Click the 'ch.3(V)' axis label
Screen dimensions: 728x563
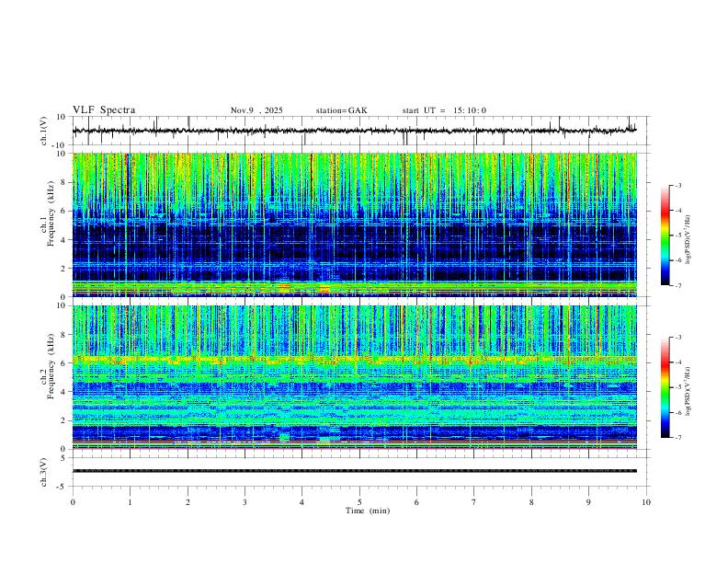click(44, 472)
